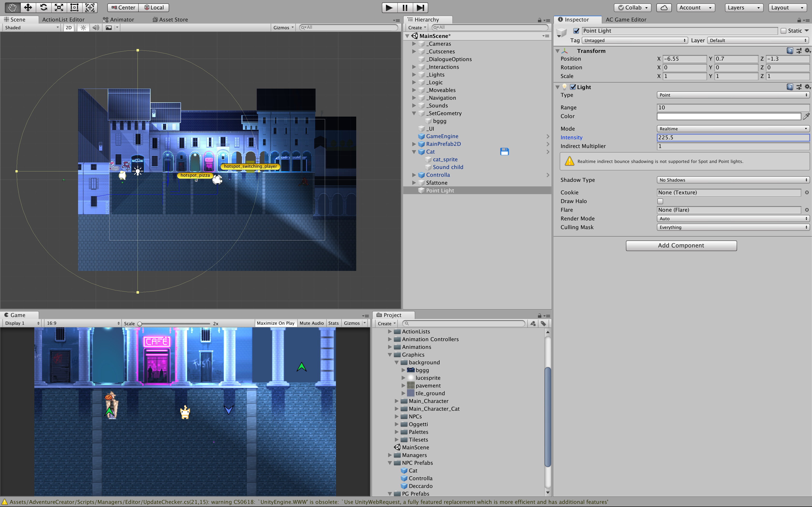The image size is (812, 507).
Task: Expand the _Lights hierarchy item
Action: point(414,74)
